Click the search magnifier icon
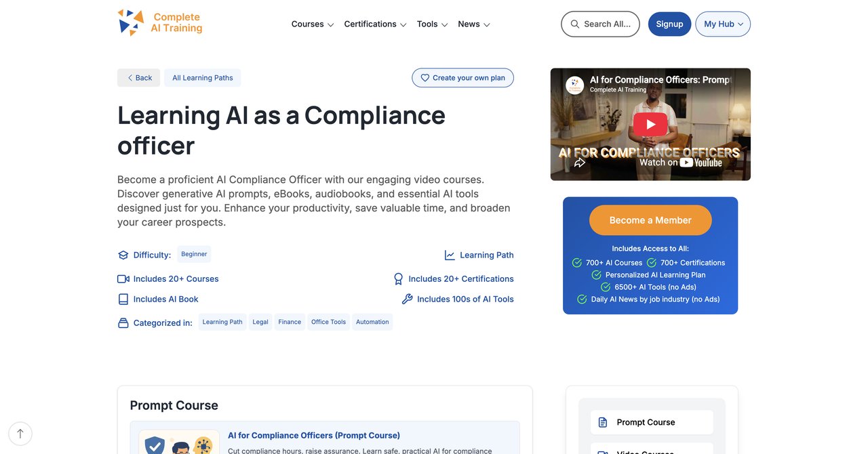The image size is (868, 454). (x=575, y=24)
